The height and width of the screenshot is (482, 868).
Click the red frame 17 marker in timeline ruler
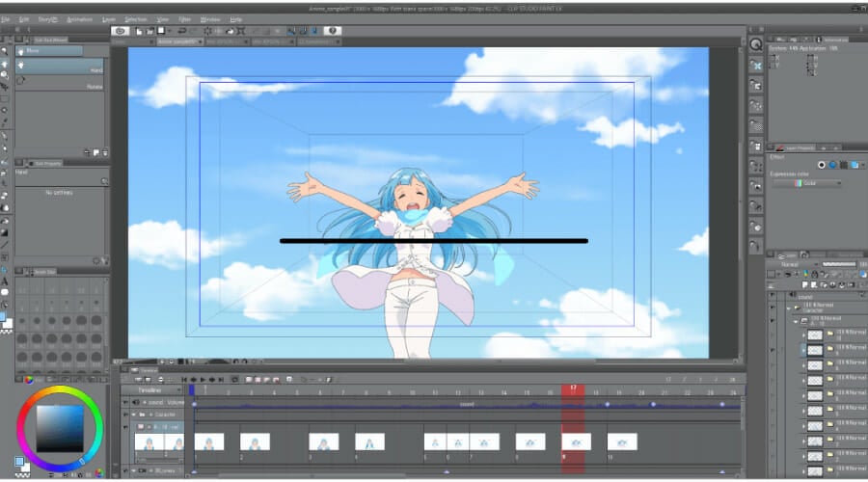(573, 389)
